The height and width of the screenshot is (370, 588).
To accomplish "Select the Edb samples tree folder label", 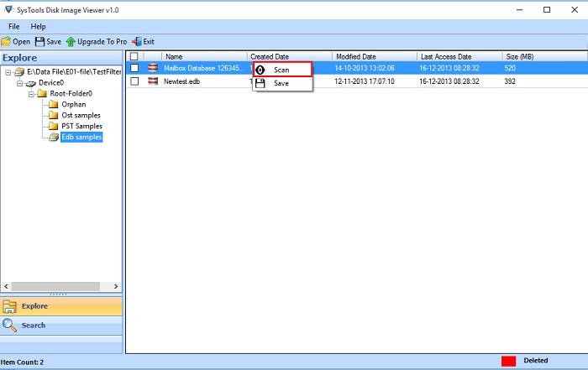I will [81, 137].
